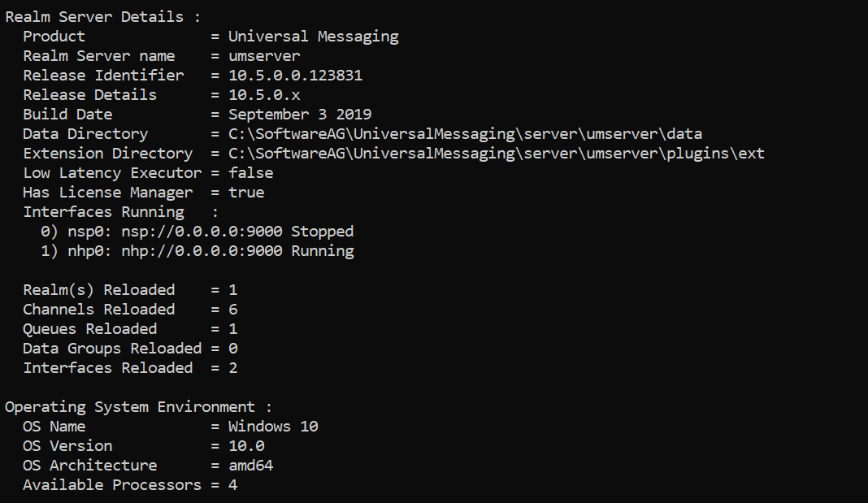Click the nhp0 interface Running line
This screenshot has width=868, height=503.
197,250
